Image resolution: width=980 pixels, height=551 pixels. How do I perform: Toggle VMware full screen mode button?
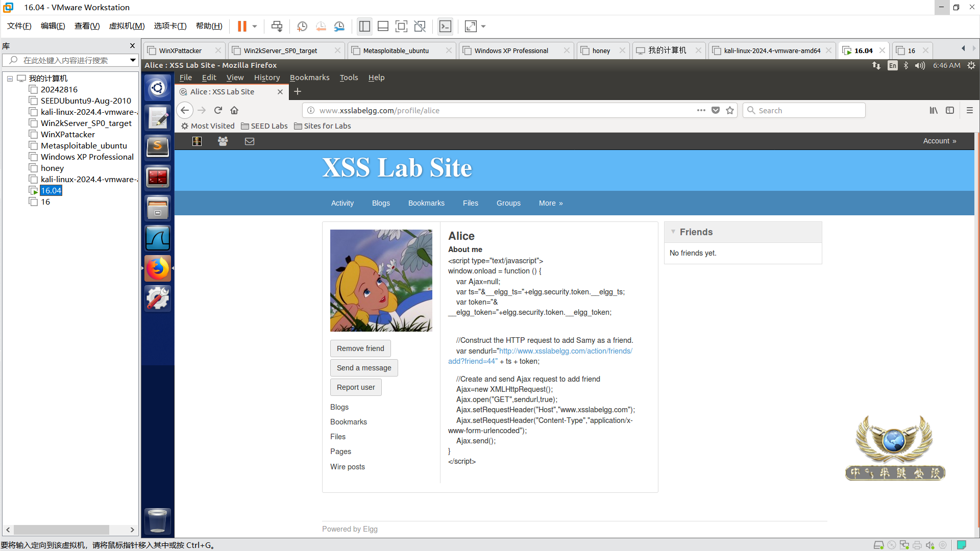click(x=401, y=26)
